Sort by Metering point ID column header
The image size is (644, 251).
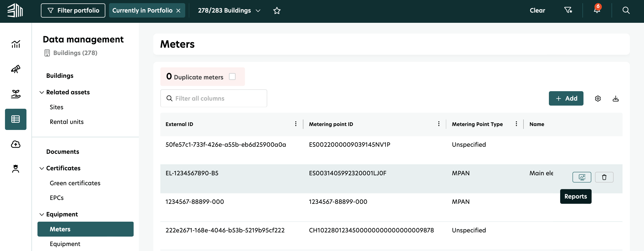(331, 124)
